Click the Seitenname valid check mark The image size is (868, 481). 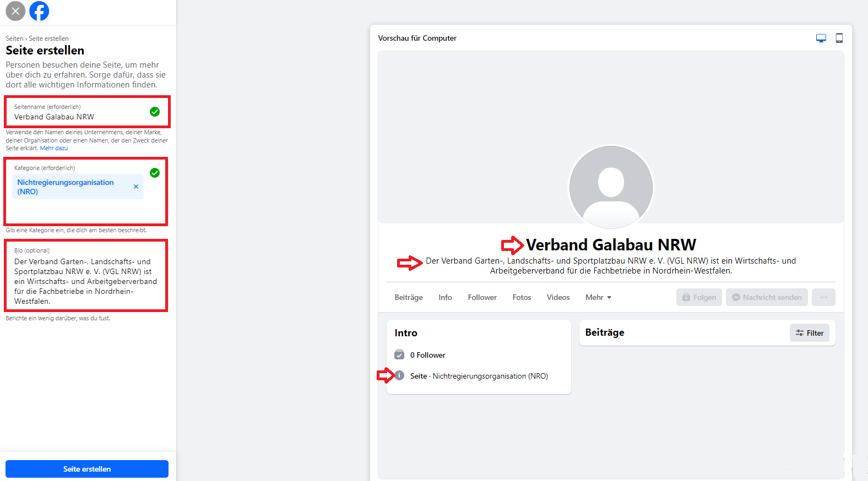155,112
